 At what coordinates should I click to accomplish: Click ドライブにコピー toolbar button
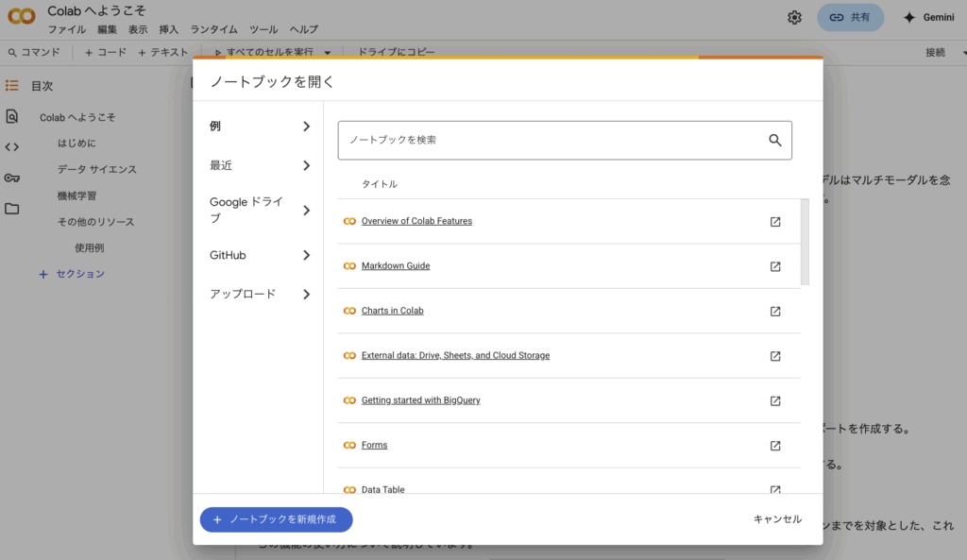[x=397, y=53]
